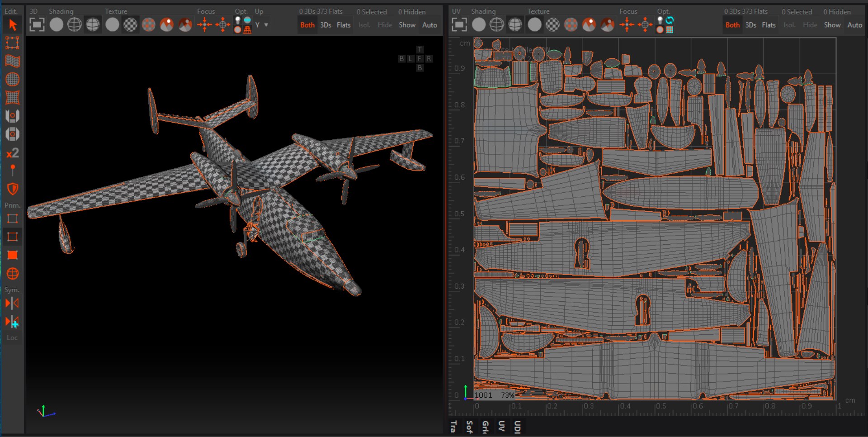Viewport: 868px width, 437px height.
Task: Select the pinched grid distort tool
Action: click(12, 98)
